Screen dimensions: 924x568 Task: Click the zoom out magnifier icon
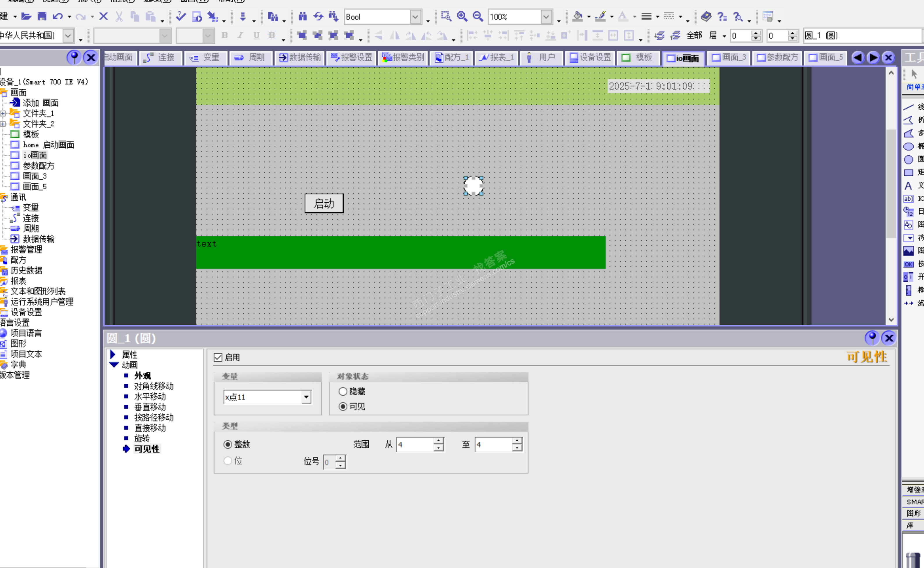pos(478,16)
